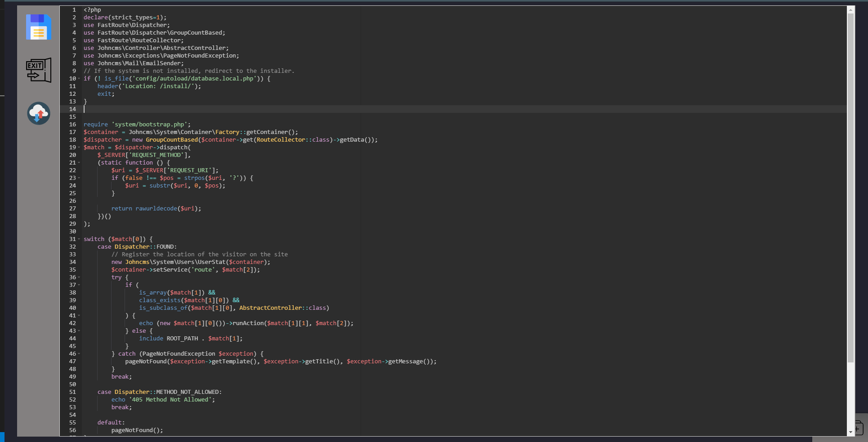Click 'break;' statement on line 49
The width and height of the screenshot is (868, 442).
pyautogui.click(x=122, y=377)
